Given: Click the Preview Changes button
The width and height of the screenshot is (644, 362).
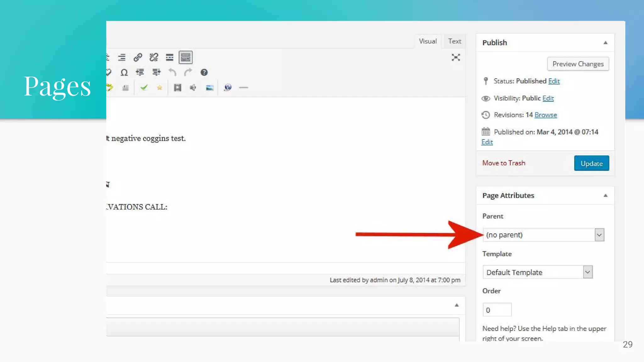Looking at the screenshot, I should coord(578,64).
